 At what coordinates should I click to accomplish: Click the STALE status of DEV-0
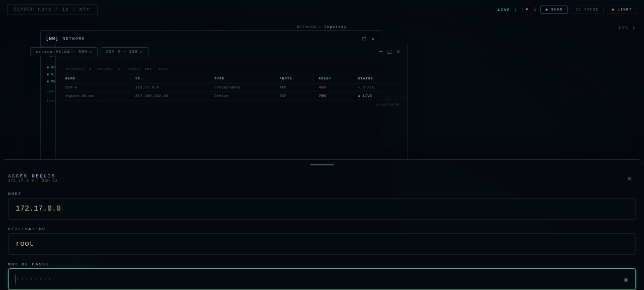366,87
